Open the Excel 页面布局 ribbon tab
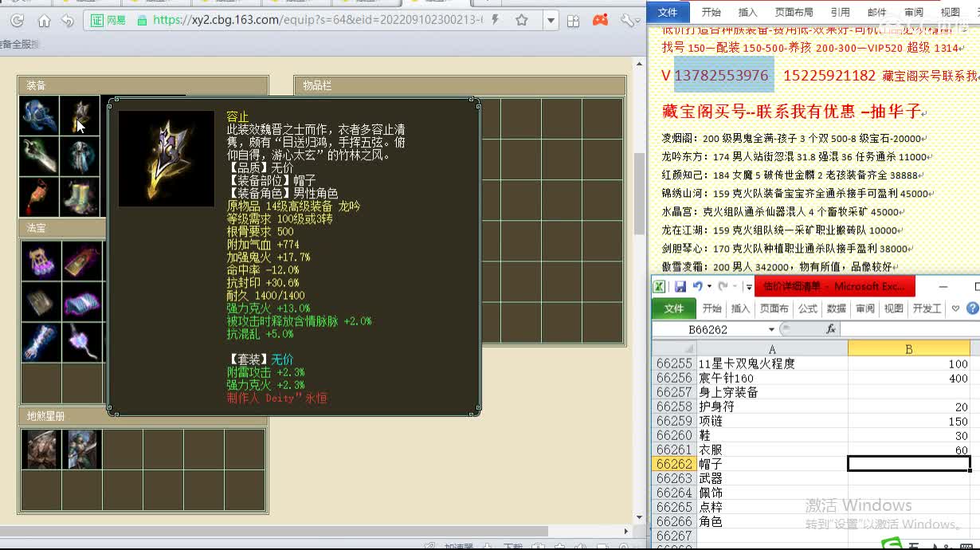 (x=774, y=308)
